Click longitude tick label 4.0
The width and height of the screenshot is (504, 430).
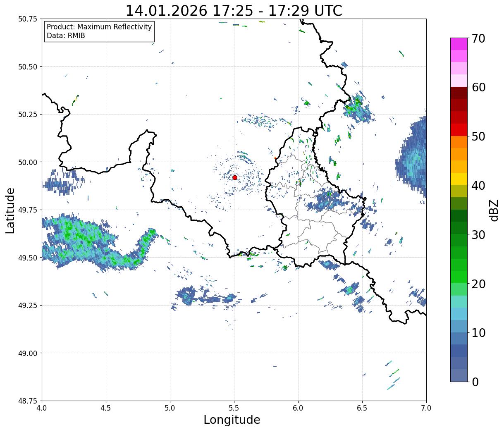point(42,408)
